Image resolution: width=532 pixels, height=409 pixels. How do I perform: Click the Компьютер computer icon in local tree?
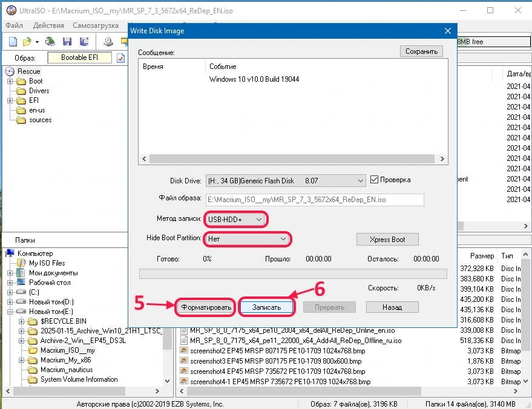click(10, 253)
